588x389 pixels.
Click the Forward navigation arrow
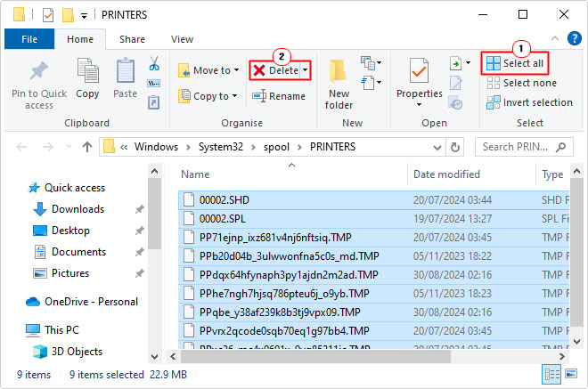point(47,147)
